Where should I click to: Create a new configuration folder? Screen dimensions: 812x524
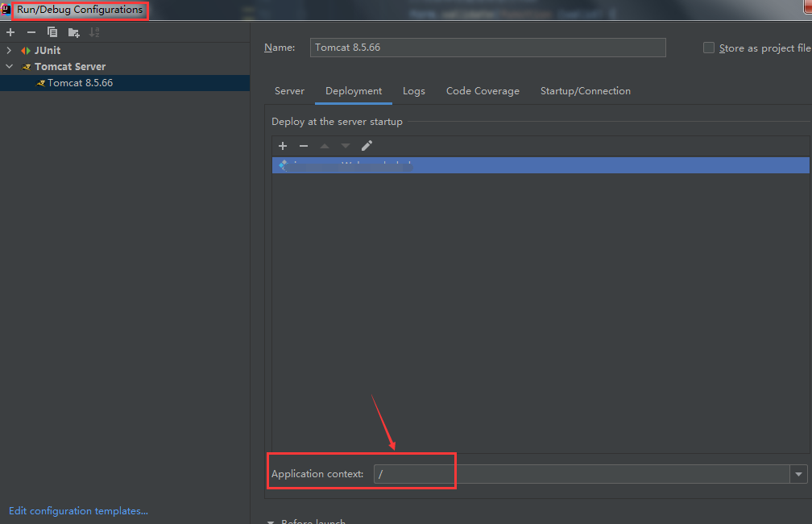pos(73,33)
